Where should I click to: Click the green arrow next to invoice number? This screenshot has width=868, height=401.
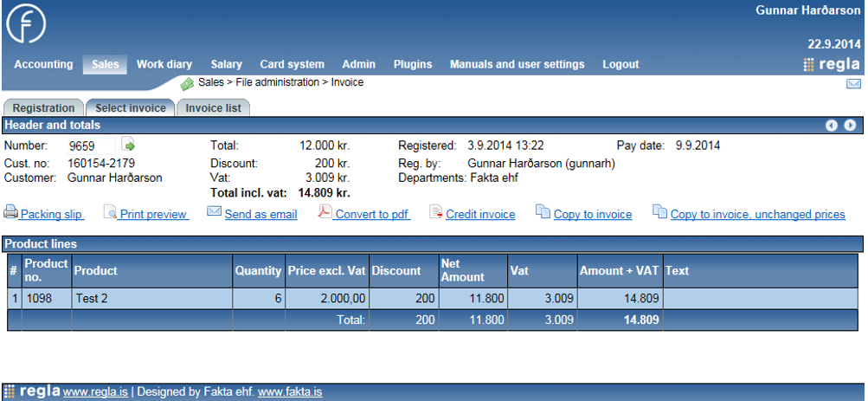pyautogui.click(x=128, y=145)
